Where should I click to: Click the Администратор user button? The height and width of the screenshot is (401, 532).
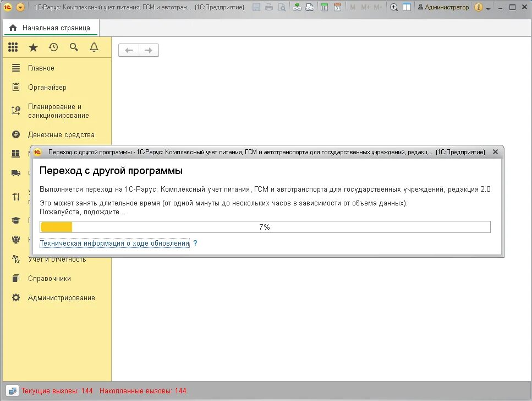coord(443,7)
